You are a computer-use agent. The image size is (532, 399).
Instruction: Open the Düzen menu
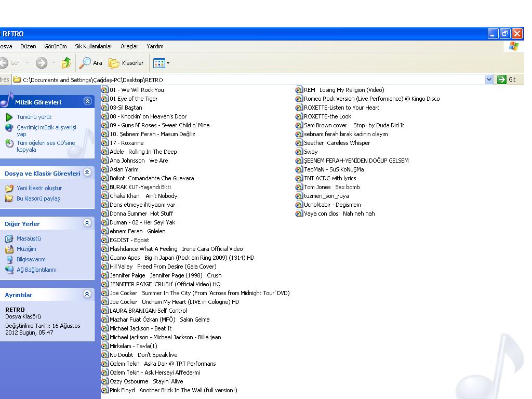(28, 46)
